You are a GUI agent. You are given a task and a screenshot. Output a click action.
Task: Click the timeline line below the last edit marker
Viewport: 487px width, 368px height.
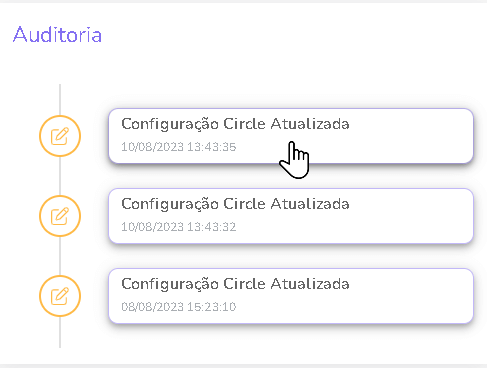click(60, 332)
